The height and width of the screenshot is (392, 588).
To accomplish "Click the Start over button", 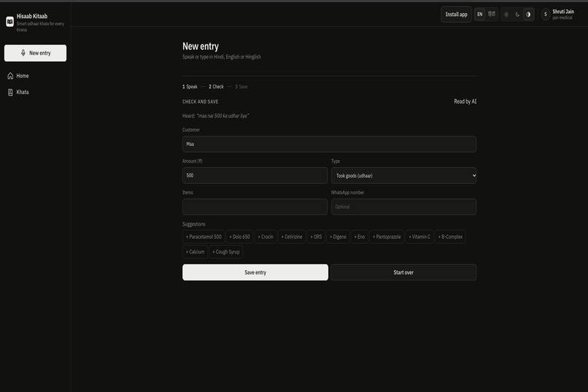I will click(x=403, y=272).
